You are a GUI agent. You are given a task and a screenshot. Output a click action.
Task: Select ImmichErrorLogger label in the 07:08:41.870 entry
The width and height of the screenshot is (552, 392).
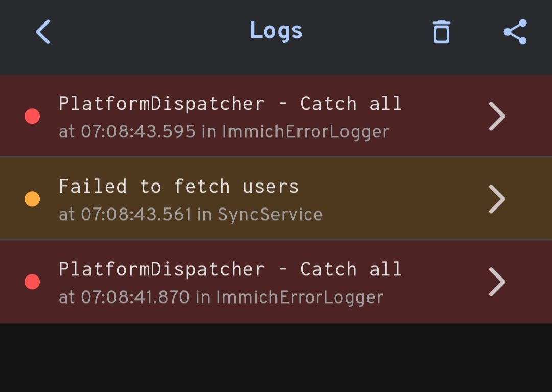299,297
